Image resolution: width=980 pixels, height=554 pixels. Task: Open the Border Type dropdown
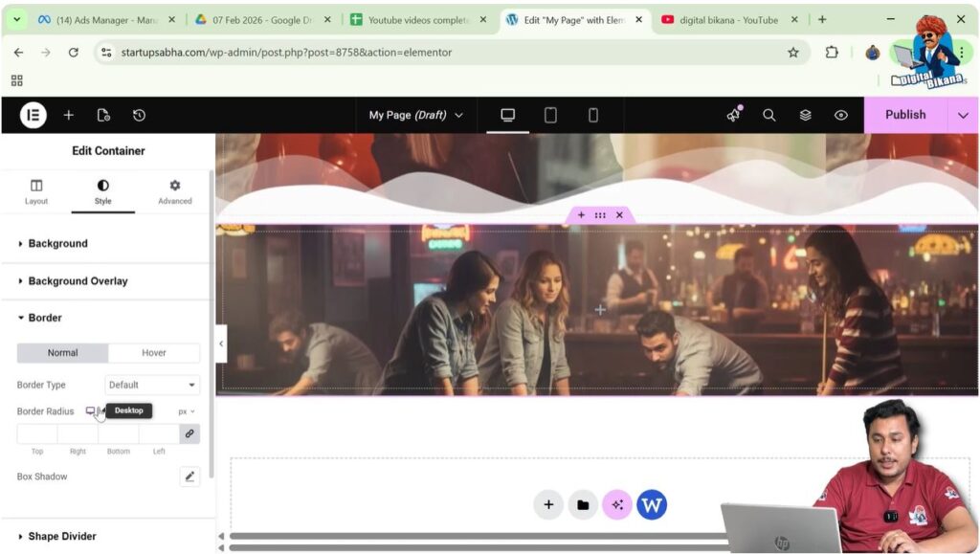[152, 385]
